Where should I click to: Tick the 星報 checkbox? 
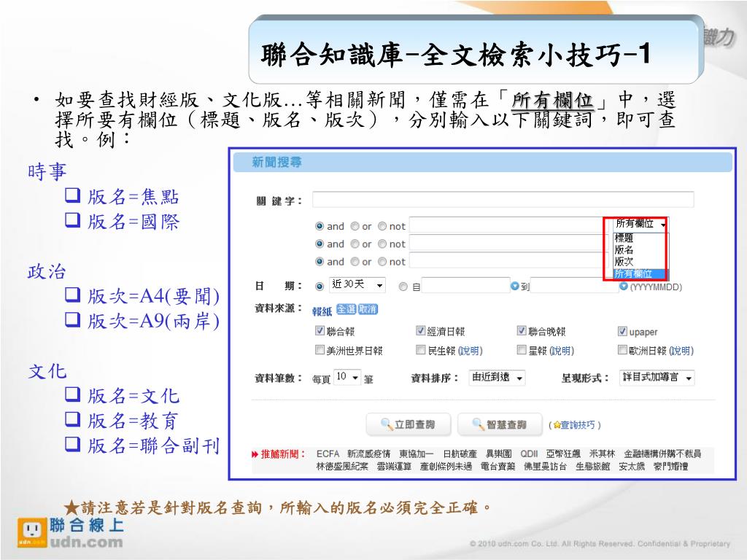coord(522,350)
